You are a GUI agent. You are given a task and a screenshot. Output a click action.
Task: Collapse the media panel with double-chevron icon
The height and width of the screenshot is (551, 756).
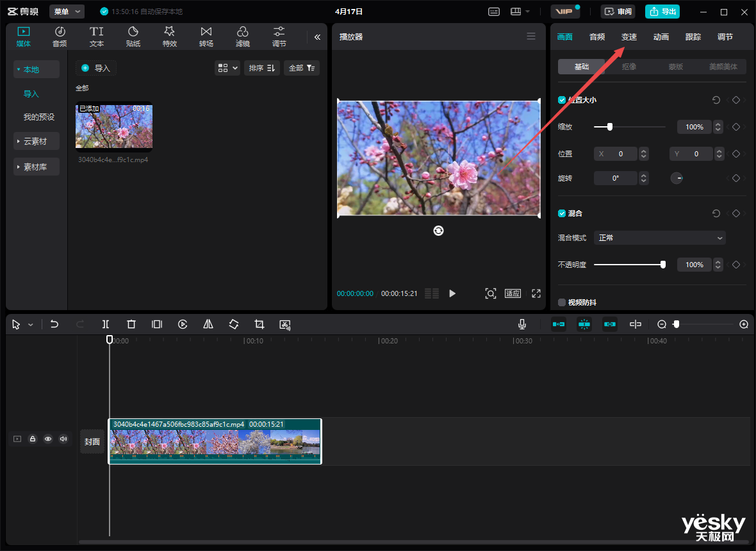click(317, 37)
